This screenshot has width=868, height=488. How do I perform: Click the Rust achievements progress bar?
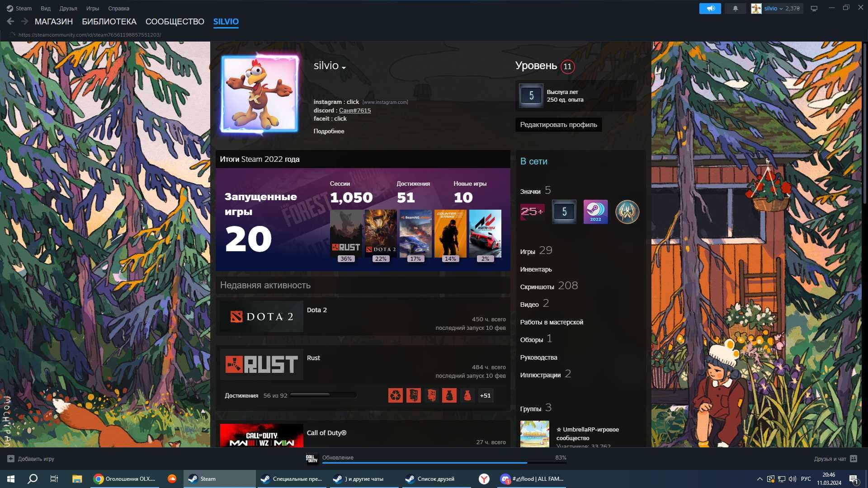click(323, 395)
